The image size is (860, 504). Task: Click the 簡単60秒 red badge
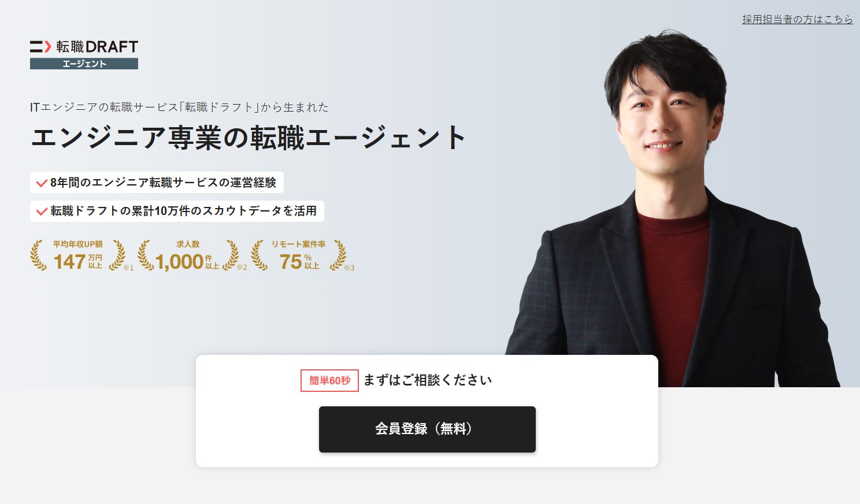pyautogui.click(x=329, y=380)
